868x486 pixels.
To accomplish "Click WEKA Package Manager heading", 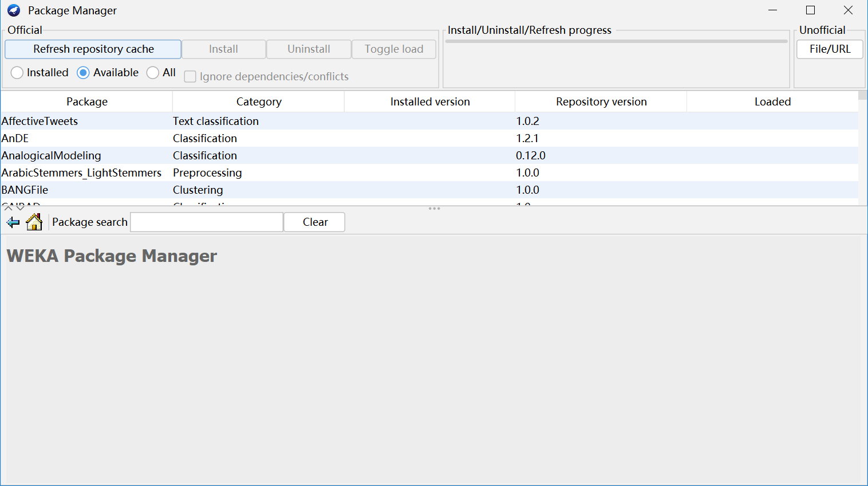I will pyautogui.click(x=112, y=256).
